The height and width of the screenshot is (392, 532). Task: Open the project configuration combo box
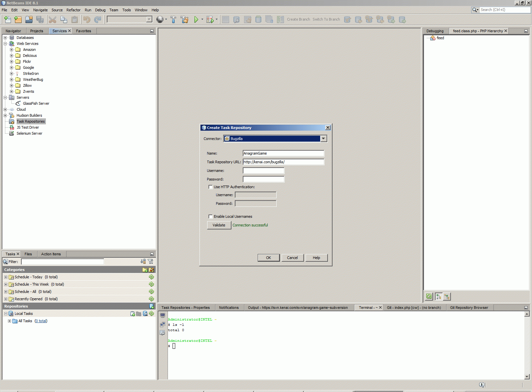click(130, 19)
